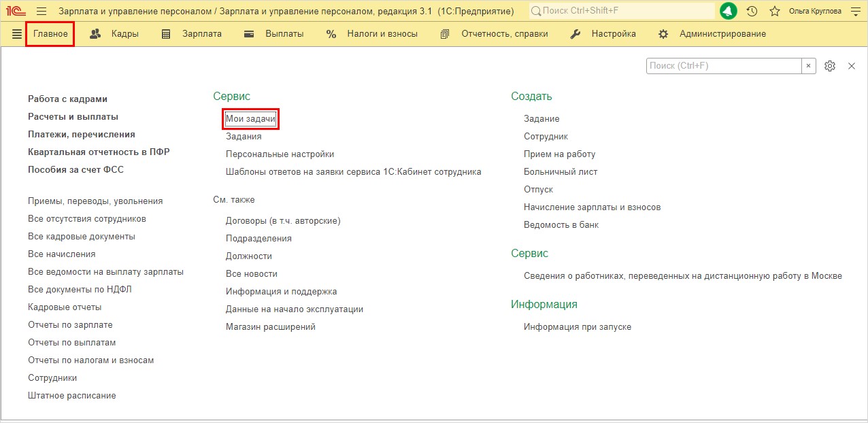
Task: Click the wrench icon for Настройка
Action: (575, 34)
